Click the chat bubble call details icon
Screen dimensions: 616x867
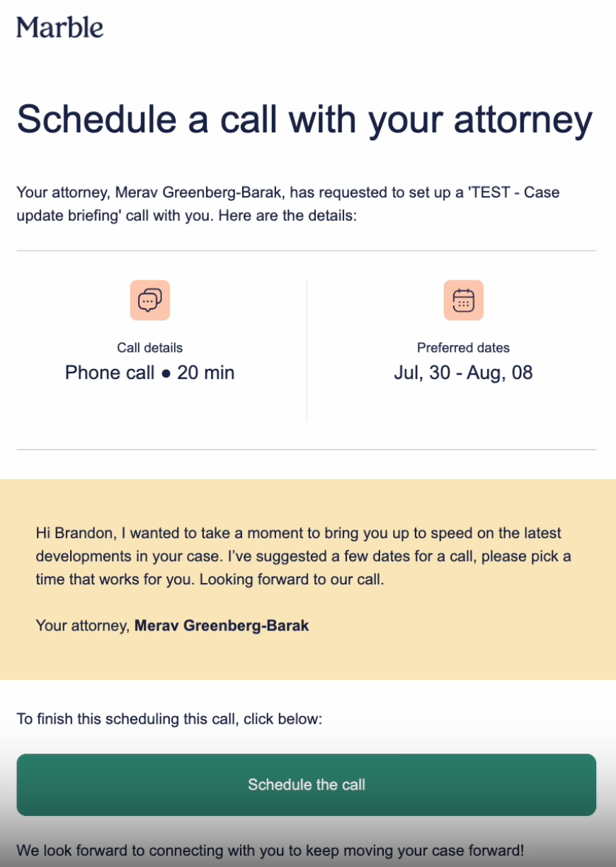pos(149,300)
